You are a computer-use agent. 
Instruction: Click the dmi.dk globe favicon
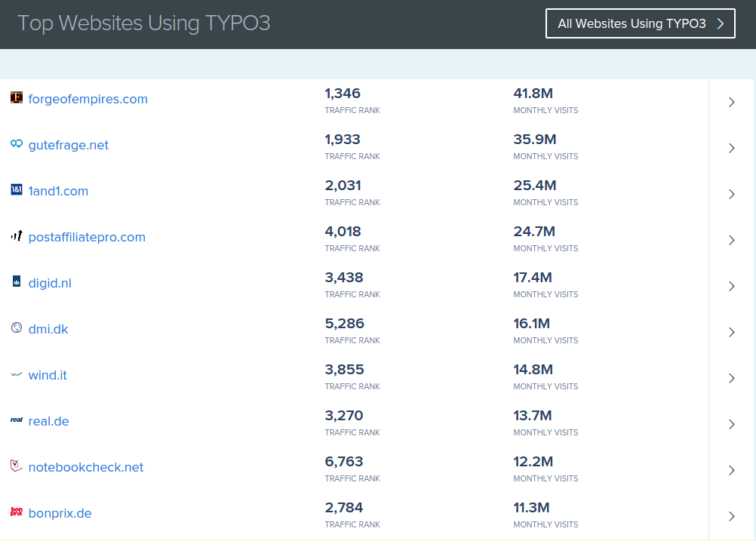pyautogui.click(x=17, y=328)
